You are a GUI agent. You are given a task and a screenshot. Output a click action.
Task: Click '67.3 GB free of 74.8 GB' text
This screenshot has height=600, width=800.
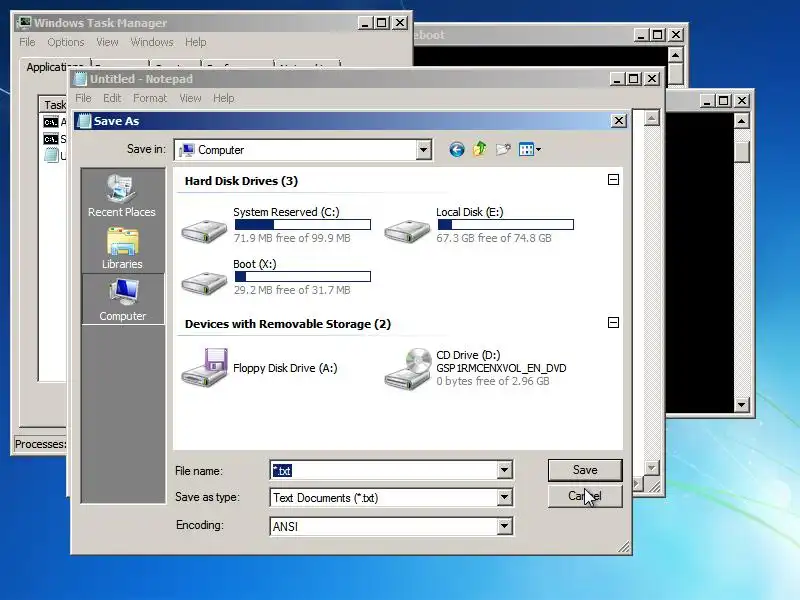pyautogui.click(x=494, y=238)
